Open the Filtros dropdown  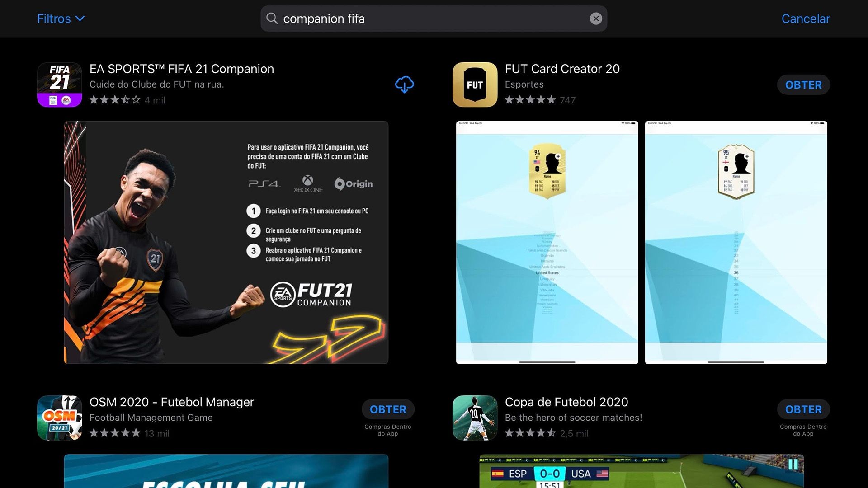coord(54,19)
